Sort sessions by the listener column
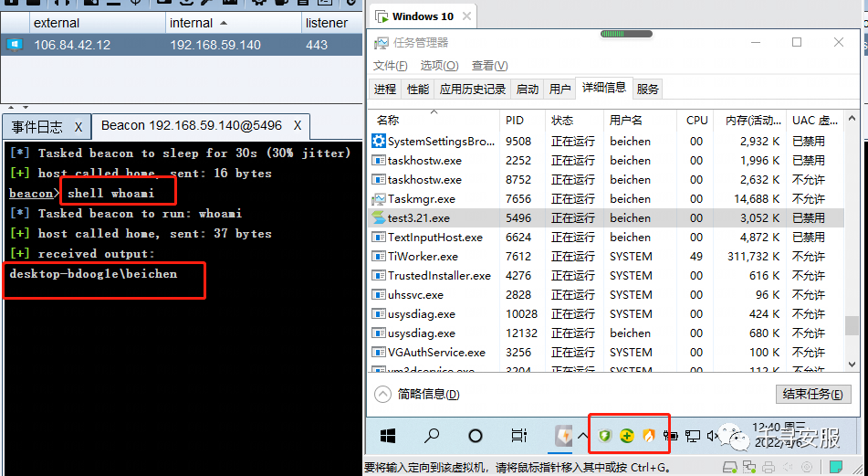868x476 pixels. click(x=332, y=23)
